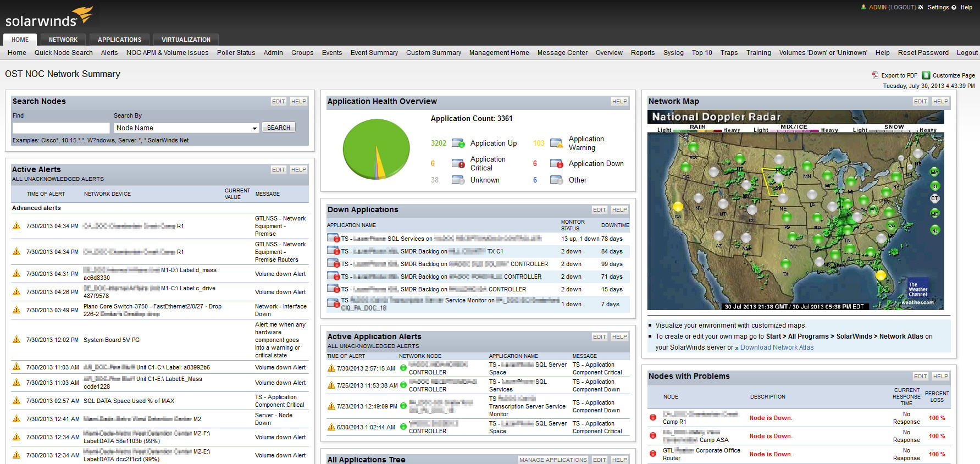The width and height of the screenshot is (980, 464).
Task: Click the SEARCH button
Action: 279,128
